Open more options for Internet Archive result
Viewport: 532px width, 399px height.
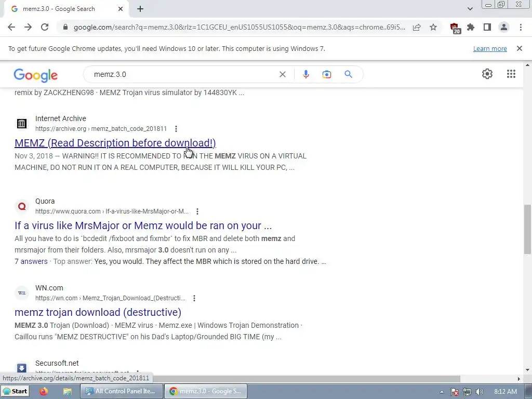(176, 129)
